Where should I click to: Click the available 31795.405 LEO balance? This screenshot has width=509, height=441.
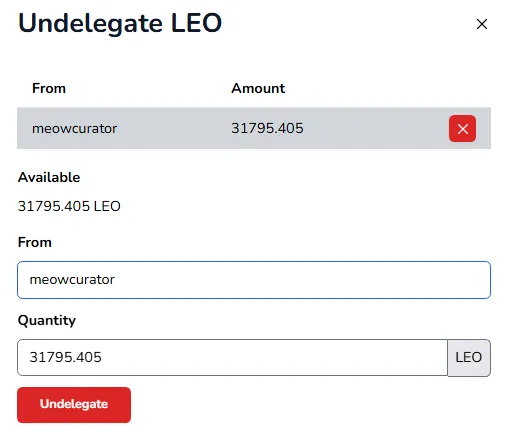click(69, 206)
